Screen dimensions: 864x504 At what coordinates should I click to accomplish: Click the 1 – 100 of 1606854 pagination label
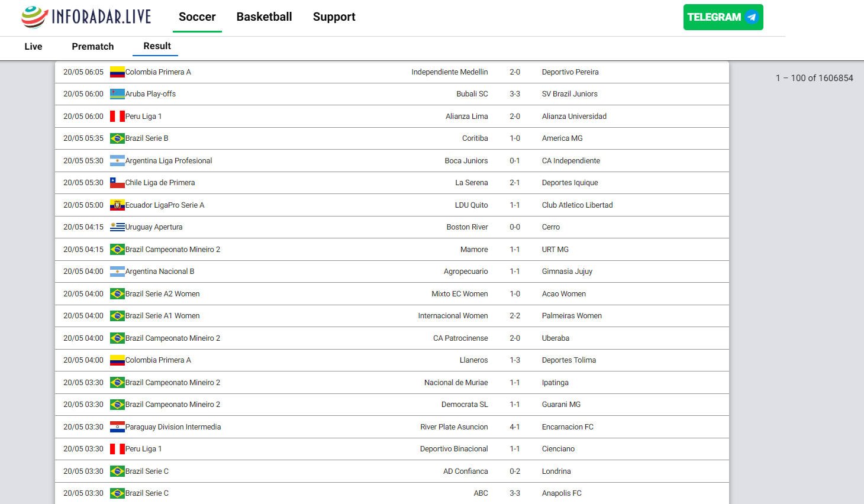click(814, 78)
